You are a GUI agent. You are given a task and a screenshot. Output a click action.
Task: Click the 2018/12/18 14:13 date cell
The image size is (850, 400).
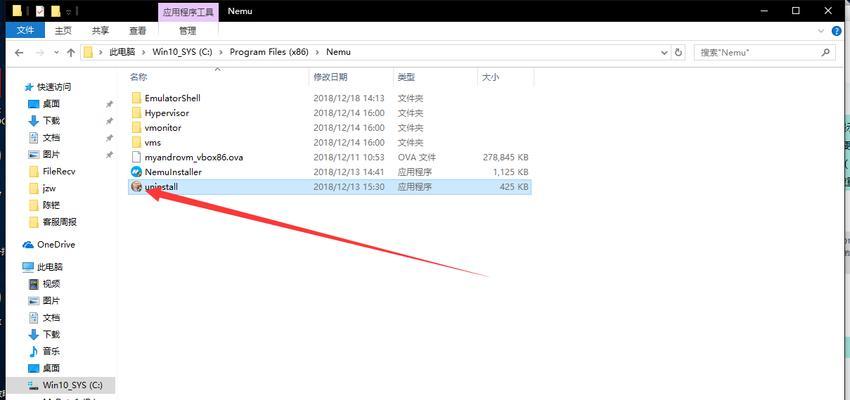click(349, 98)
